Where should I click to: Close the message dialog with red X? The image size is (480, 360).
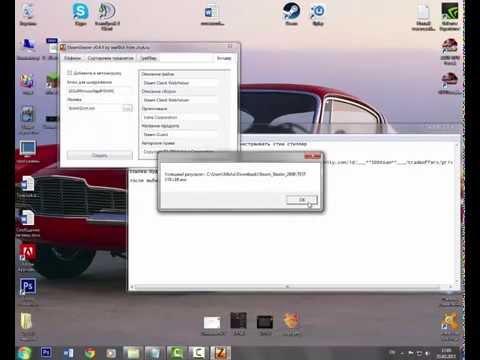[x=313, y=156]
